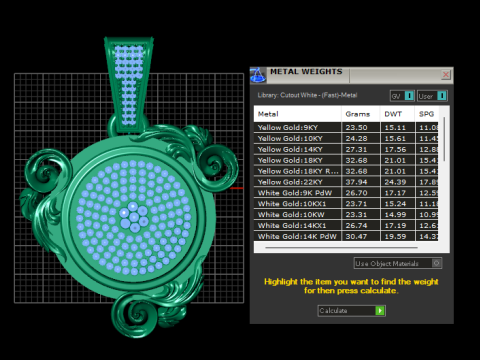Select the Yellow Gold:18KY row
Image resolution: width=480 pixels, height=360 pixels.
click(x=346, y=160)
